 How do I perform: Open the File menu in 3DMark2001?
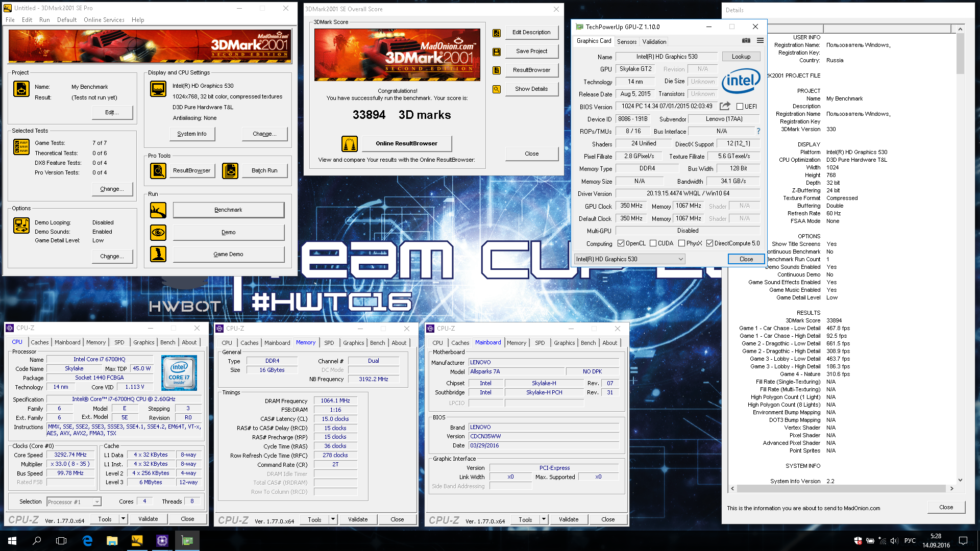[x=10, y=20]
